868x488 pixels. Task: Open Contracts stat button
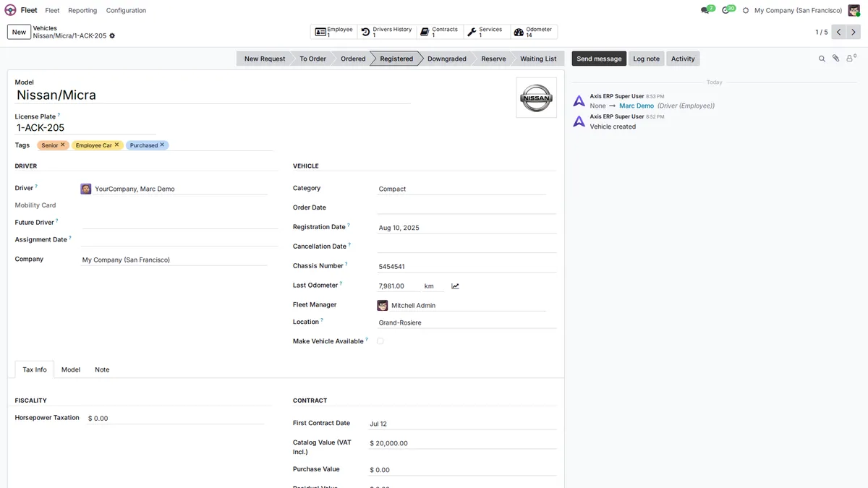440,32
